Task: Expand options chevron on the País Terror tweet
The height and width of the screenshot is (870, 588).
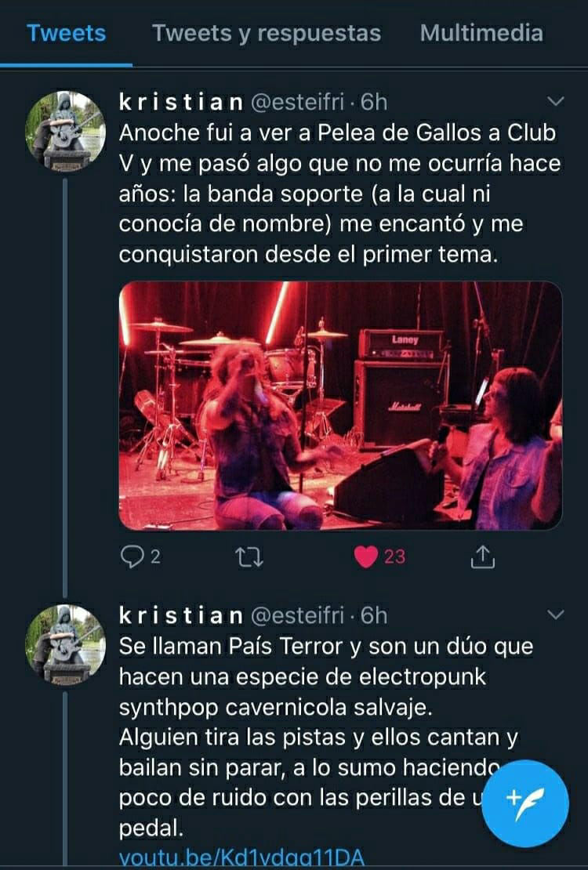Action: point(555,614)
